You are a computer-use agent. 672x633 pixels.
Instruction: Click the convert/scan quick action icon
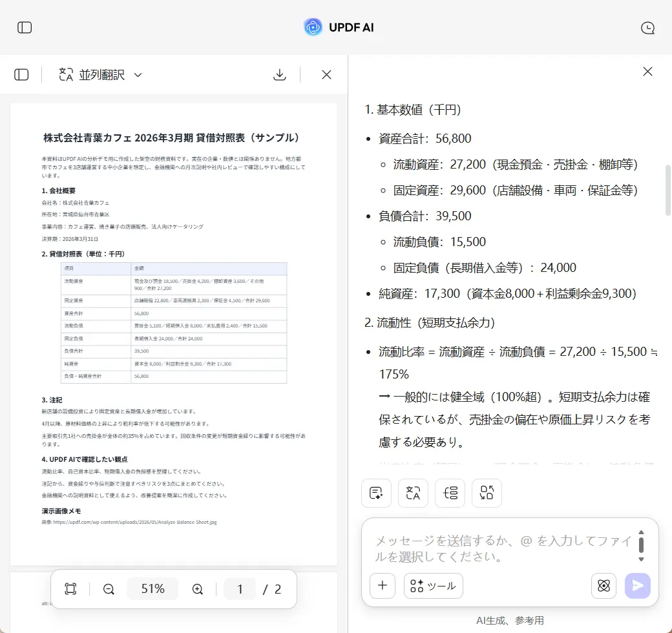point(487,493)
